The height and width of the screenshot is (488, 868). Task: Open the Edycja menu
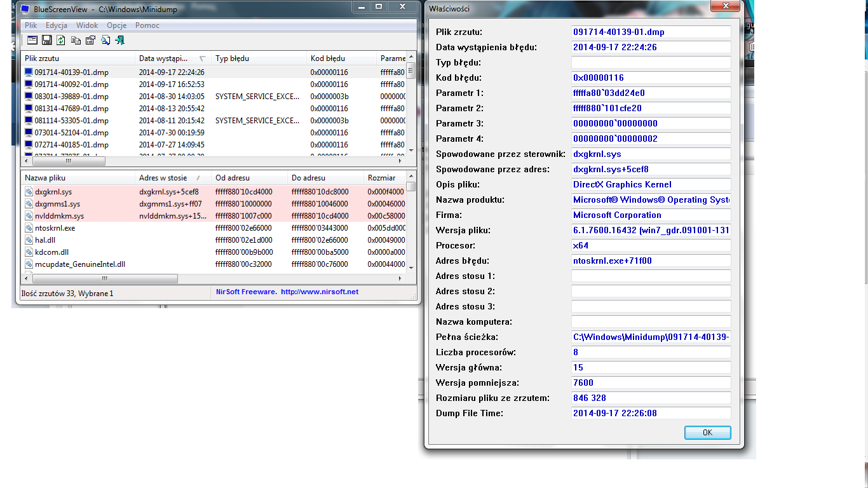click(x=57, y=25)
